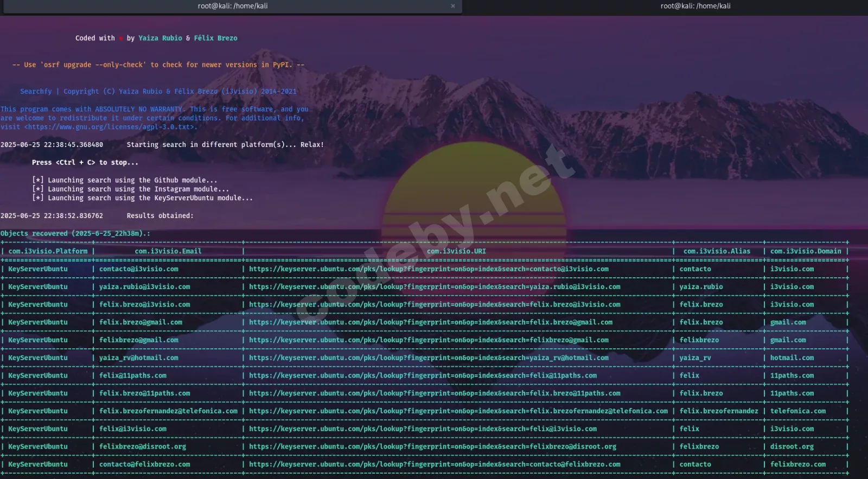868x479 pixels.
Task: Select email cell yaiza_rv@hotmail.com
Action: (x=138, y=358)
